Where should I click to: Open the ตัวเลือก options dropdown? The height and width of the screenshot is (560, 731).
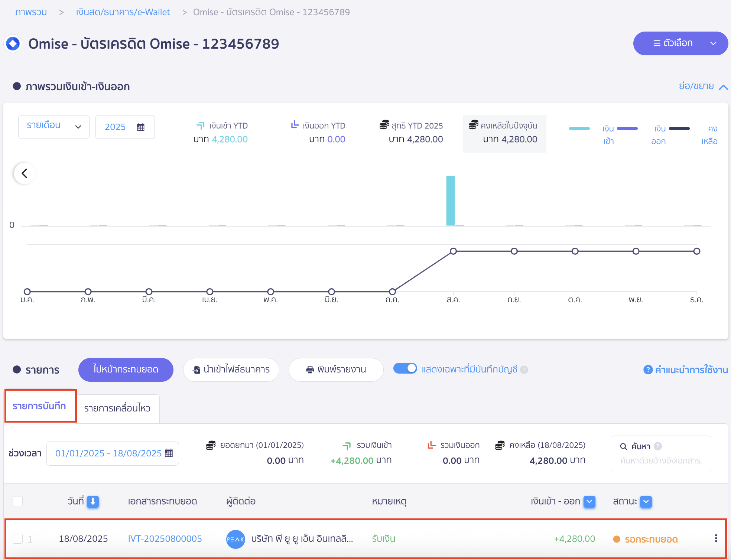click(680, 43)
